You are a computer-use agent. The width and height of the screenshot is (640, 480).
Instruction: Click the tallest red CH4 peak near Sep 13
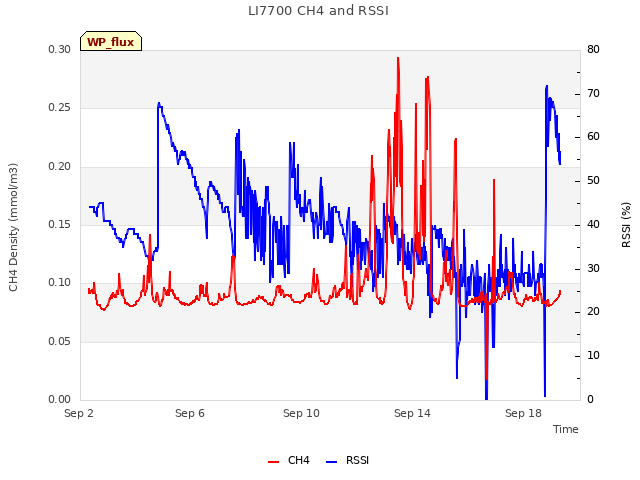pos(398,59)
